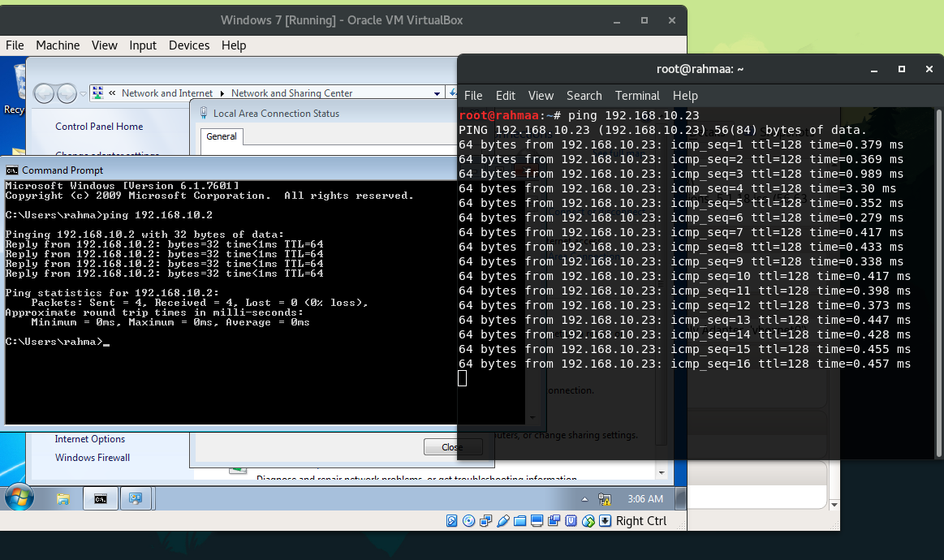This screenshot has width=944, height=560.
Task: Click the optical disc icon in VirtualBox status bar
Action: click(x=469, y=521)
